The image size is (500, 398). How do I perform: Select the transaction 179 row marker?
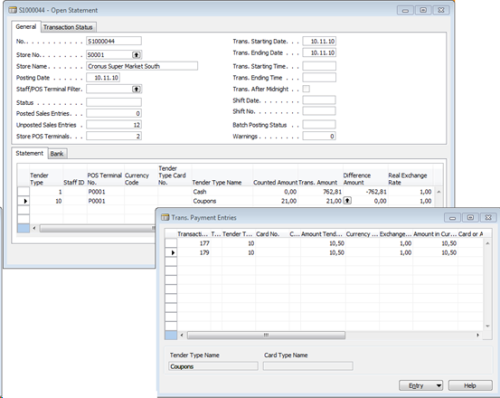[x=171, y=253]
